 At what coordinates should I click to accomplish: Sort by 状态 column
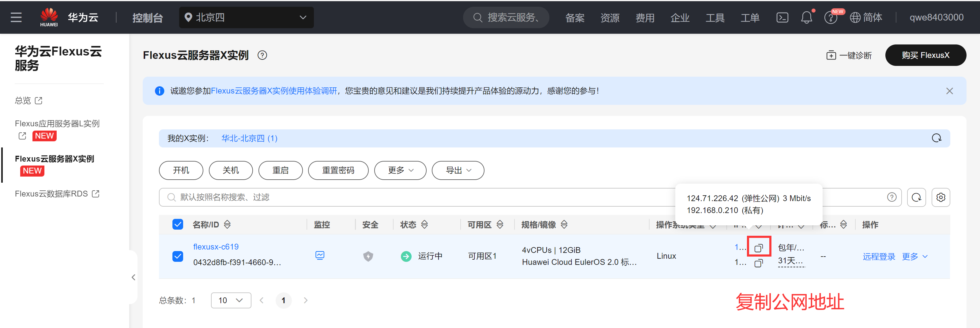tap(424, 225)
